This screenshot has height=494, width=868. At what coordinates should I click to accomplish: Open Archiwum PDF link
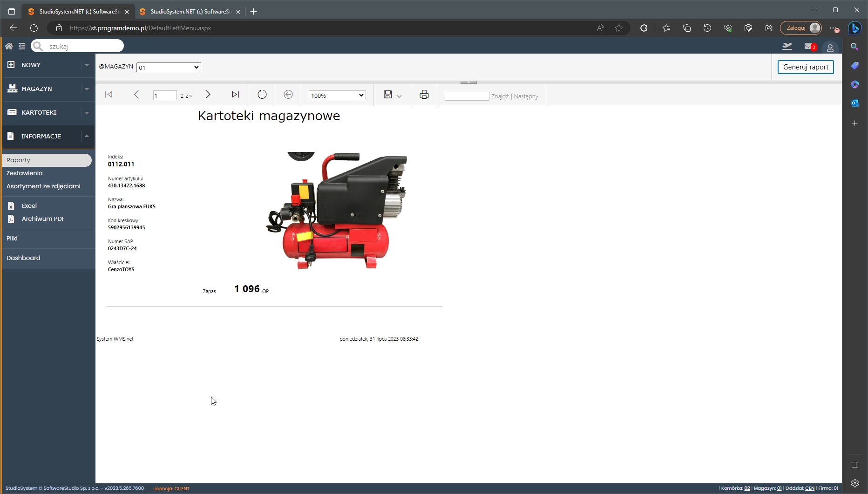[43, 219]
